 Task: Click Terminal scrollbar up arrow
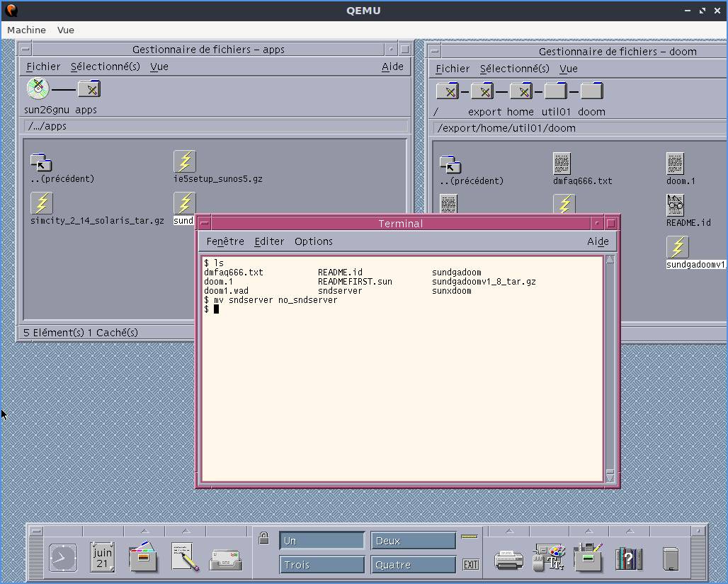610,260
